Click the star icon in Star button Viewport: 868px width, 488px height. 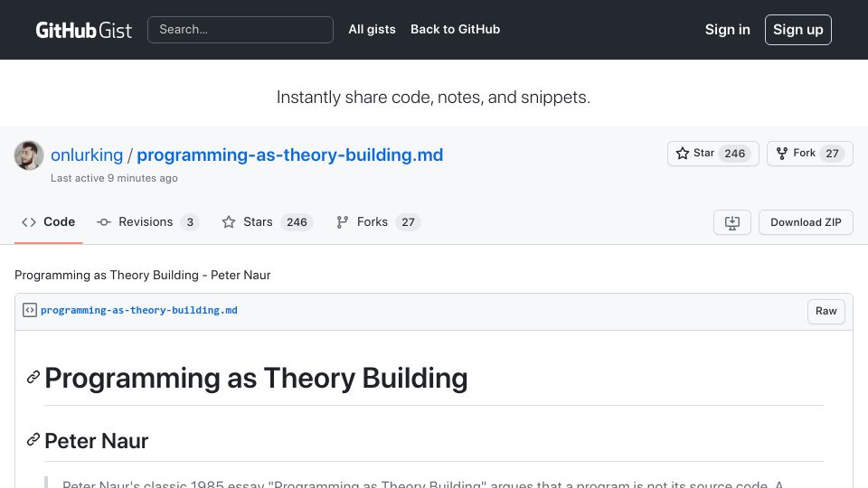click(683, 154)
